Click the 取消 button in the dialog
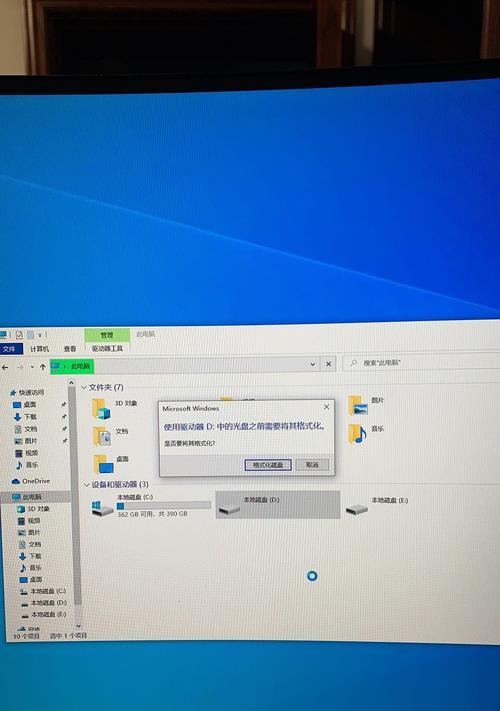The height and width of the screenshot is (711, 500). pyautogui.click(x=312, y=465)
